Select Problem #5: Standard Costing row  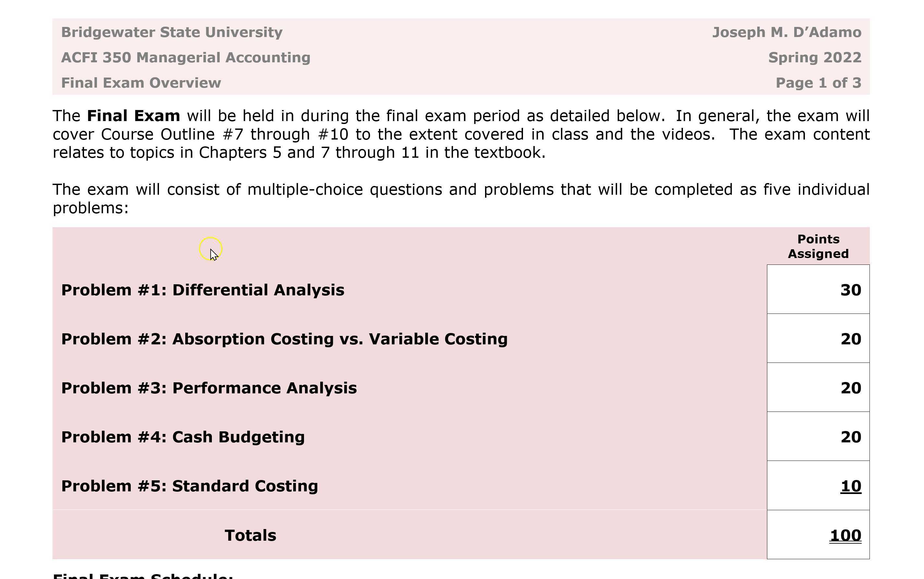point(189,486)
